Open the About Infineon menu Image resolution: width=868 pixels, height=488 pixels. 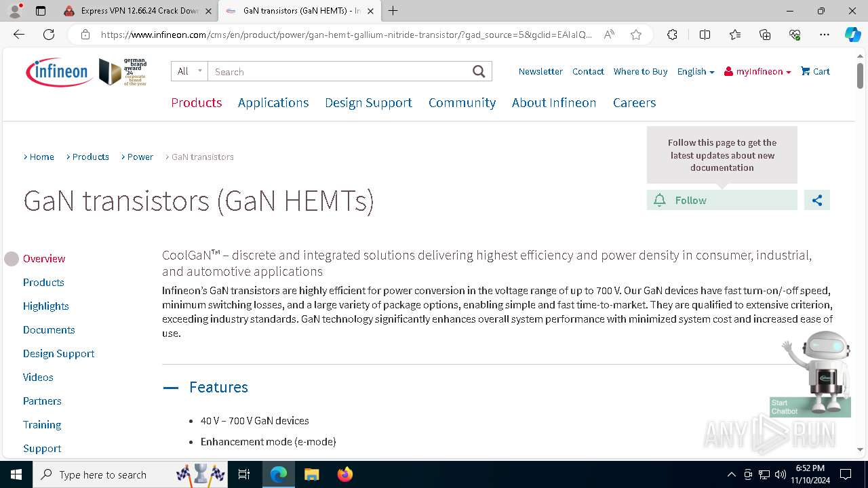pos(554,102)
